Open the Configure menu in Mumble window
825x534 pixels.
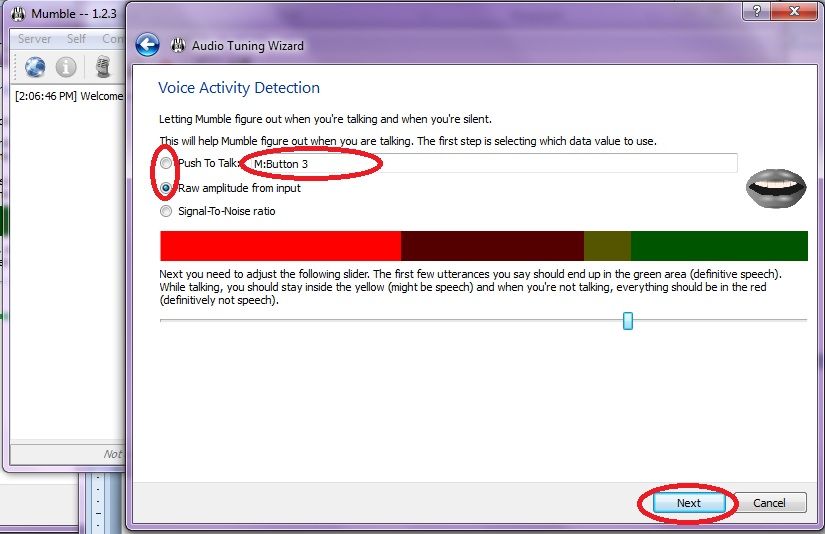[113, 39]
